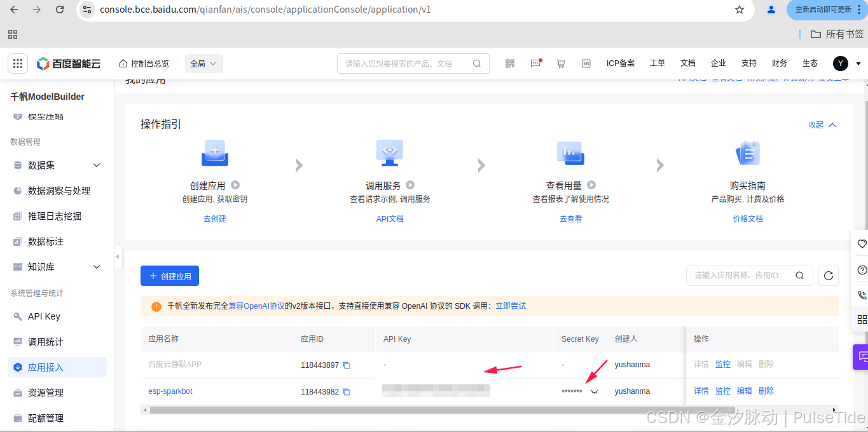Open the help question-mark floating icon
Viewport: 868px width, 432px height.
coord(862,269)
